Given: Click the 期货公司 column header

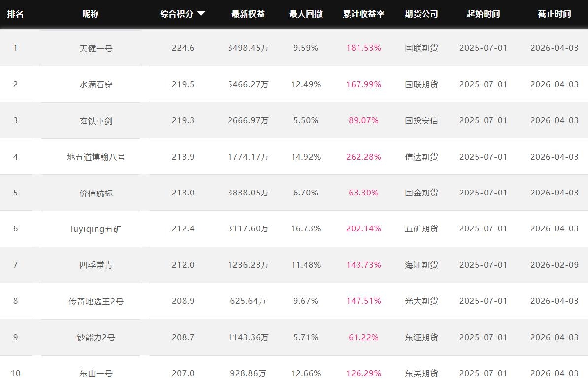Looking at the screenshot, I should pyautogui.click(x=422, y=14).
